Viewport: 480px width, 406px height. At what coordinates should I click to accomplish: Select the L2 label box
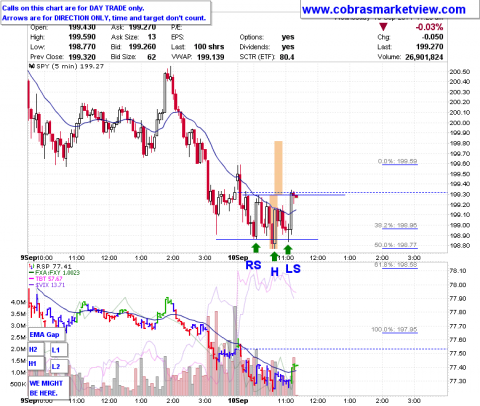tap(59, 367)
